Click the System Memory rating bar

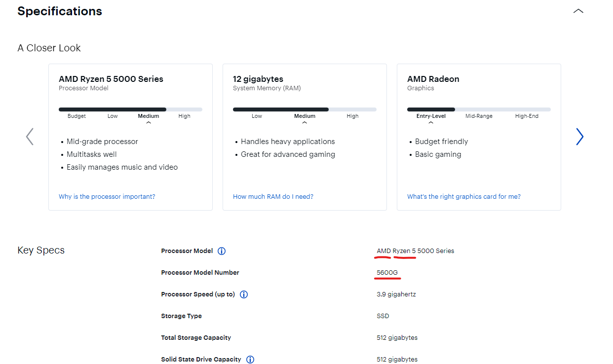pos(305,109)
